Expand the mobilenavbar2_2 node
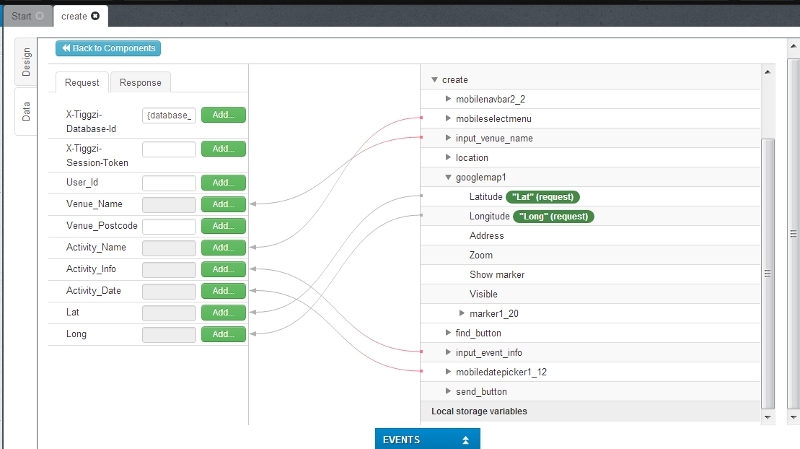 449,99
